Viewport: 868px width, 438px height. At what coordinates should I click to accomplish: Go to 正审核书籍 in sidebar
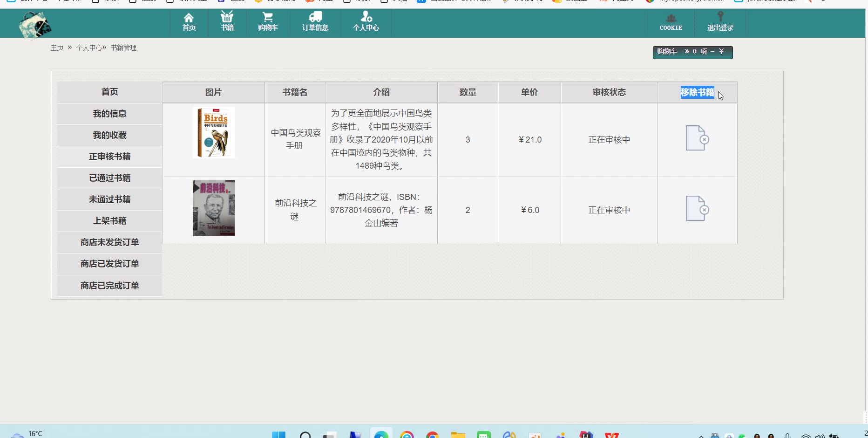pyautogui.click(x=109, y=157)
